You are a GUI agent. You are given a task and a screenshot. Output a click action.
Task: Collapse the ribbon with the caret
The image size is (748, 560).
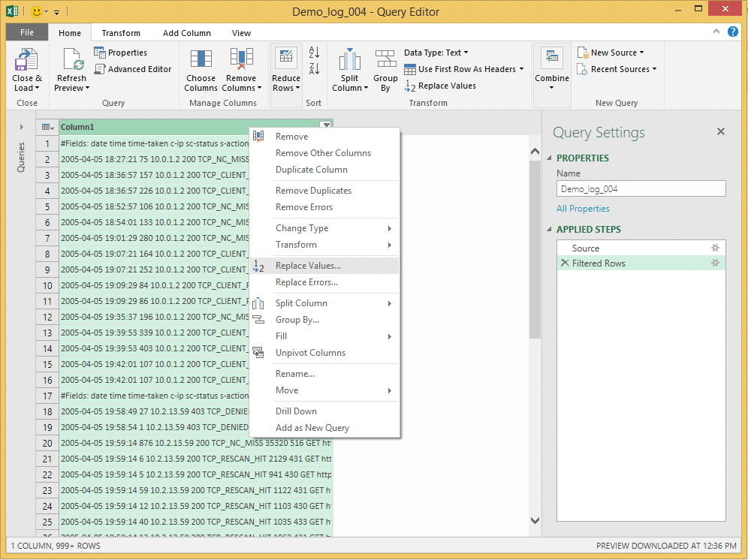click(x=716, y=32)
